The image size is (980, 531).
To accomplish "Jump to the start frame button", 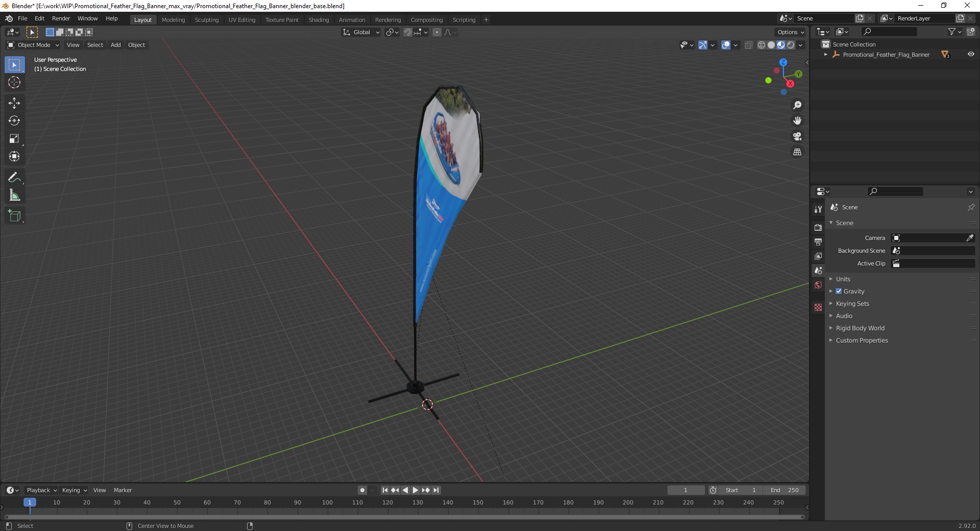I will 385,490.
